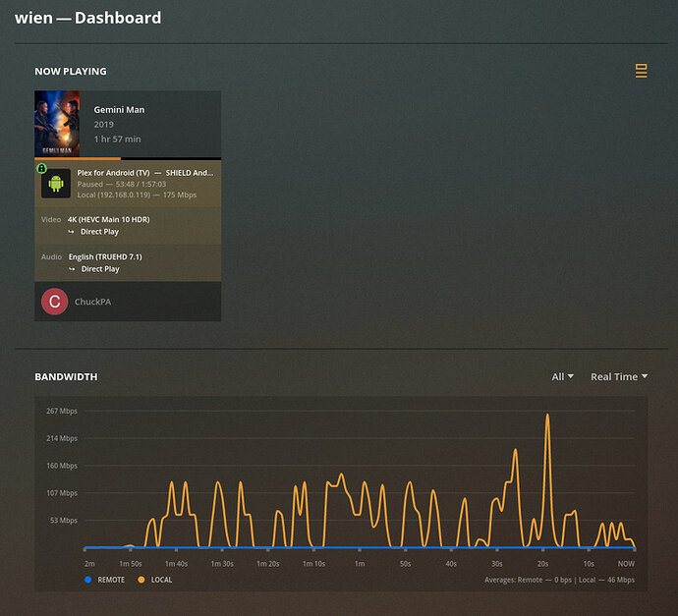The height and width of the screenshot is (616, 678).
Task: Click the 'Local (192.168.0.119) — 175 Mbps' line
Action: click(137, 195)
